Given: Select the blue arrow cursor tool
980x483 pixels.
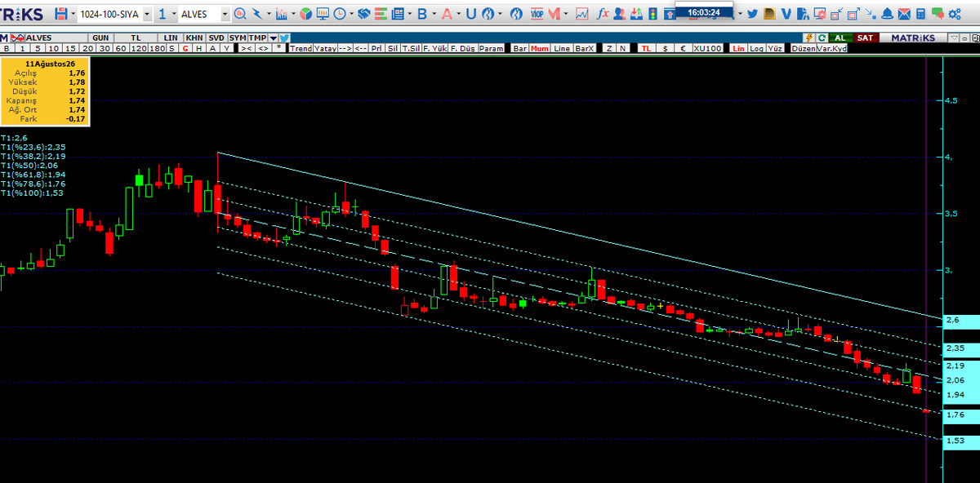Looking at the screenshot, I should coord(257,14).
